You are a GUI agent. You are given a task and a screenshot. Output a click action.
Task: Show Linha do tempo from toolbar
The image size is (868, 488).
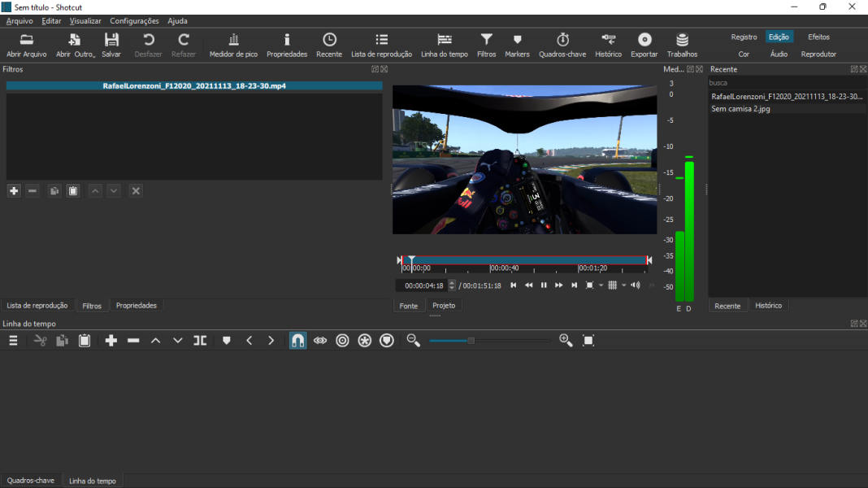[x=444, y=45]
